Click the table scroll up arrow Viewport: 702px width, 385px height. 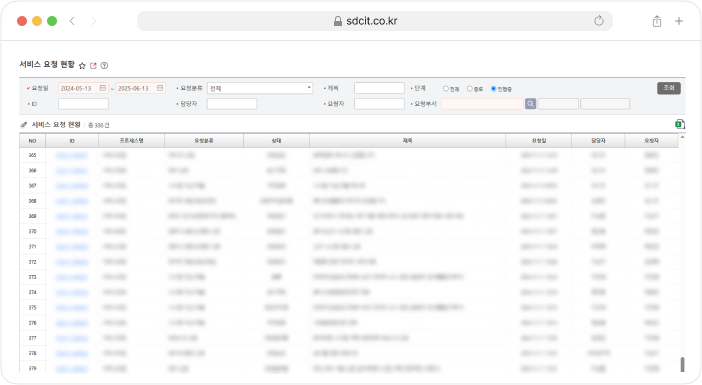tap(682, 137)
